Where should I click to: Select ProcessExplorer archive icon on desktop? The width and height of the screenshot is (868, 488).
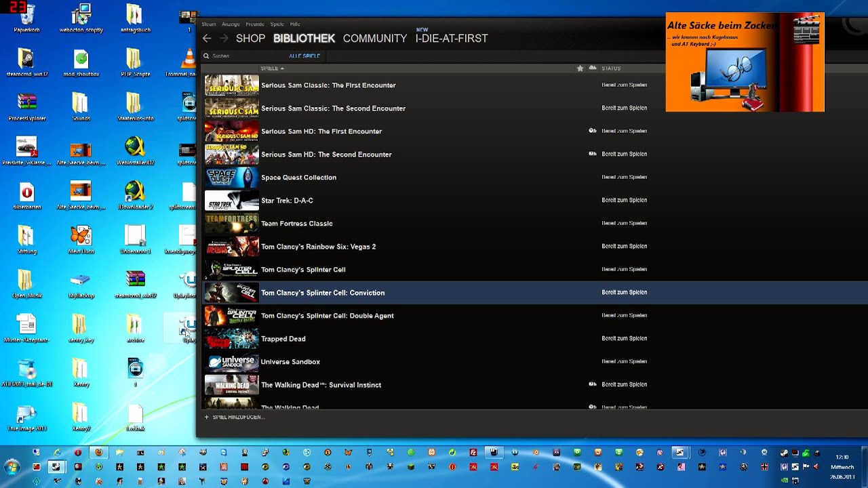click(x=26, y=107)
